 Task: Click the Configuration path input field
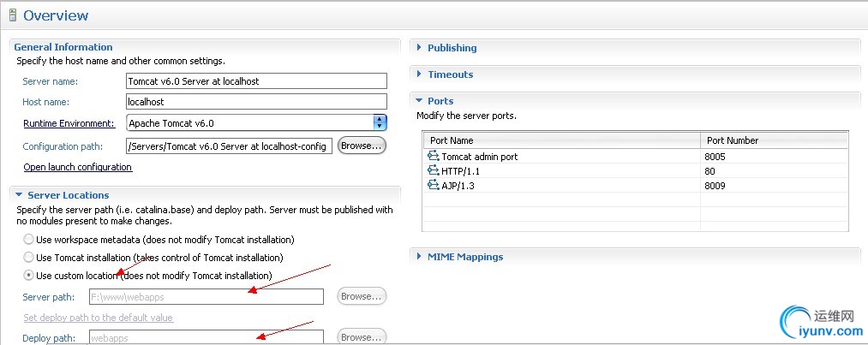click(229, 146)
